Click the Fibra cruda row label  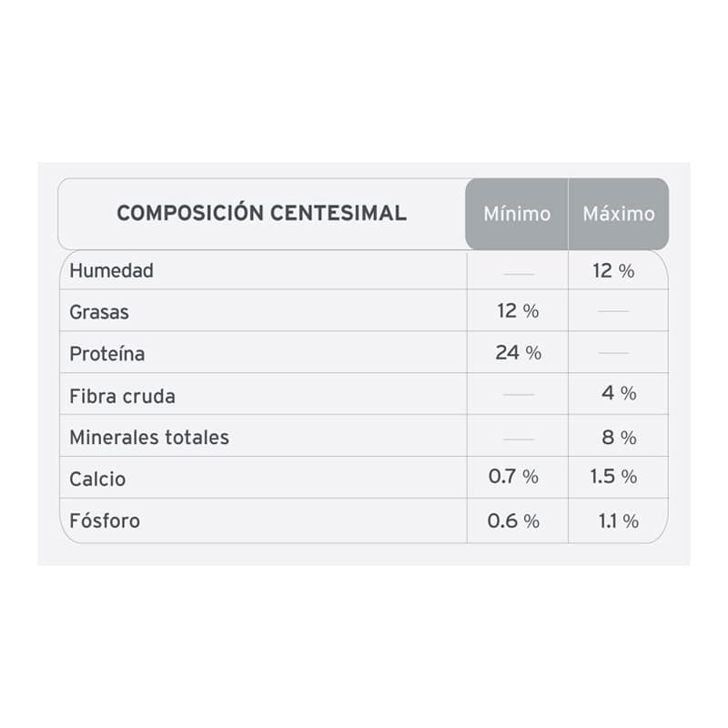(122, 396)
